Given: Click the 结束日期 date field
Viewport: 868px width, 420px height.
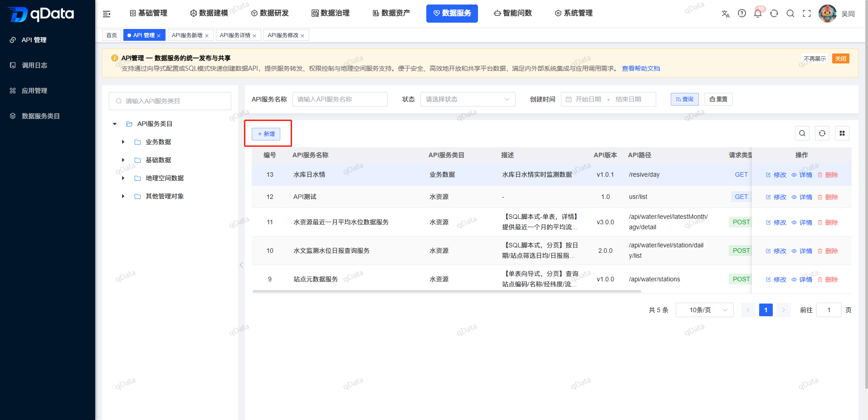Looking at the screenshot, I should (x=629, y=99).
